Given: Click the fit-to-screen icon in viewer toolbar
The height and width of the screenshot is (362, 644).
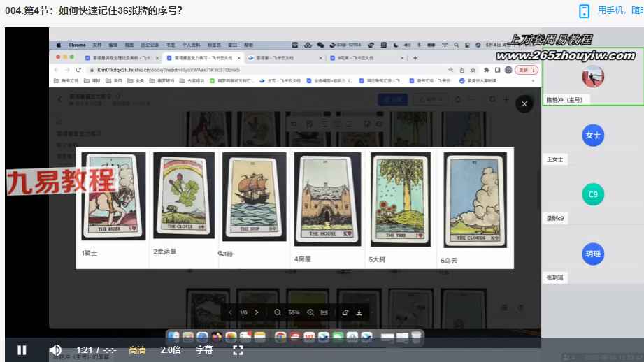Looking at the screenshot, I should click(324, 312).
